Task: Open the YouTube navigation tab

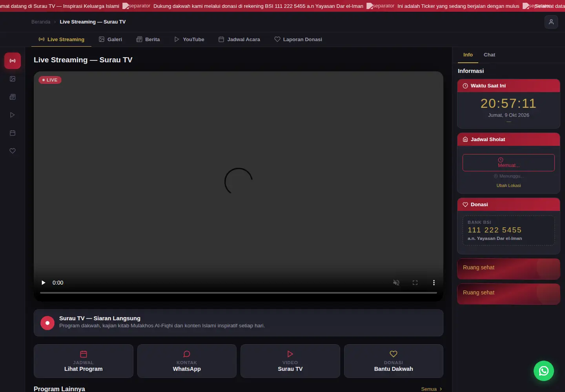Action: coord(189,40)
